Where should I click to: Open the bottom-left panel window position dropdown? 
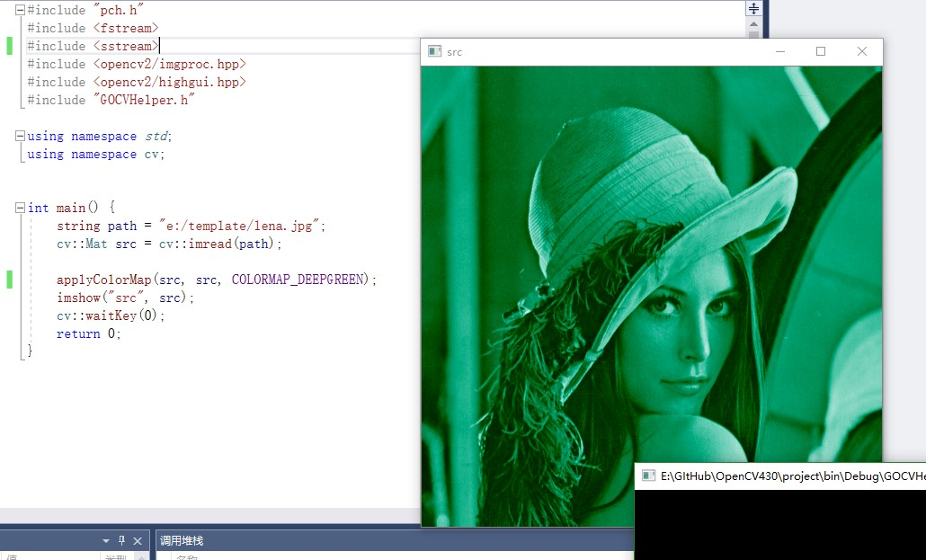tap(106, 540)
